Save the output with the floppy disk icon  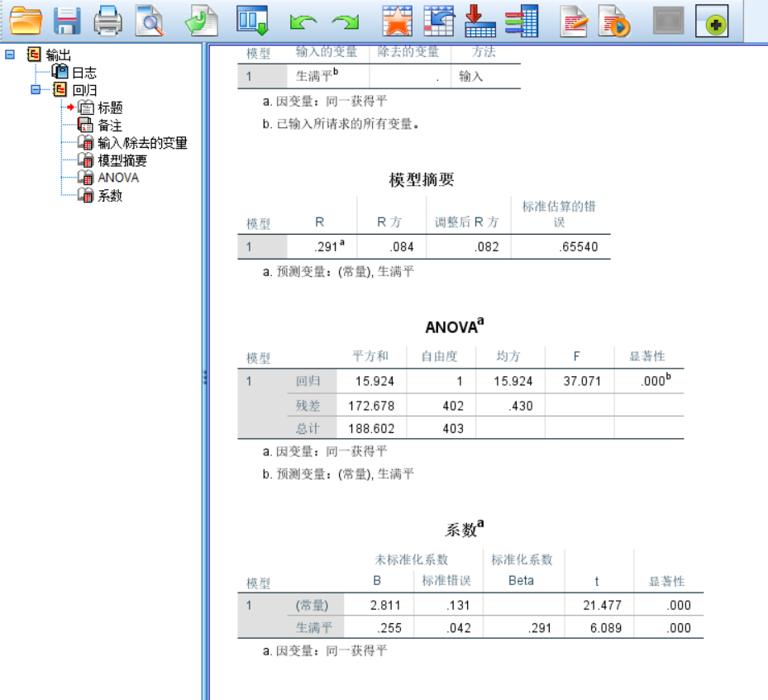(x=67, y=21)
